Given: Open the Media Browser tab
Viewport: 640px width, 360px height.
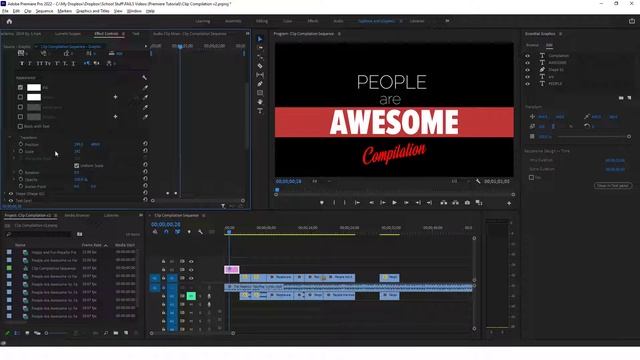Looking at the screenshot, I should pyautogui.click(x=77, y=216).
